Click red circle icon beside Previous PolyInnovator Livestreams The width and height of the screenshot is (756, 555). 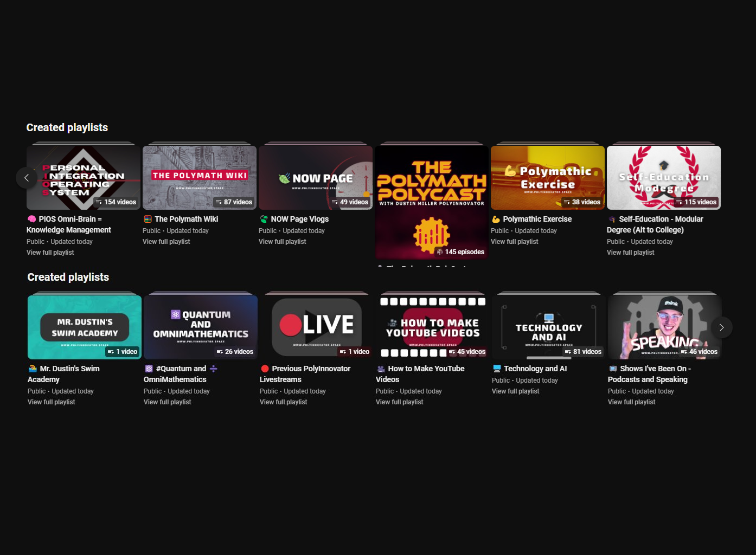coord(265,369)
